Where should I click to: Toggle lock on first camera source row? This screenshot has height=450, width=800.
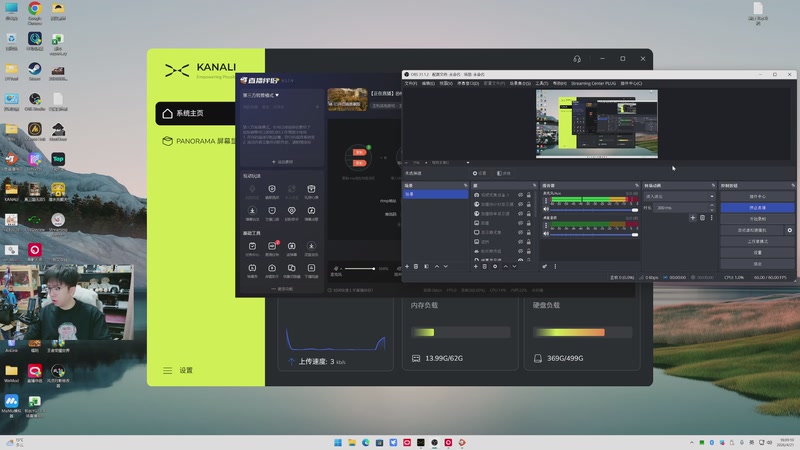tap(529, 195)
